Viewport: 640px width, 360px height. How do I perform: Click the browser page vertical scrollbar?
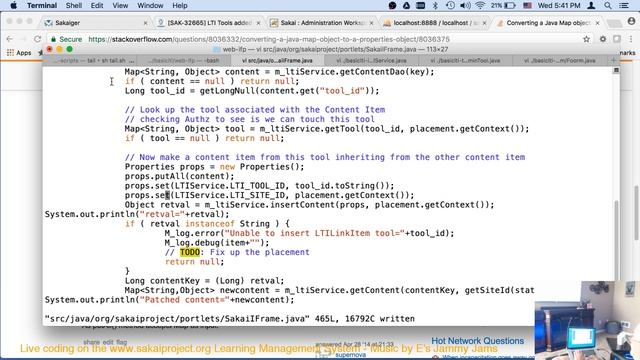(637, 212)
